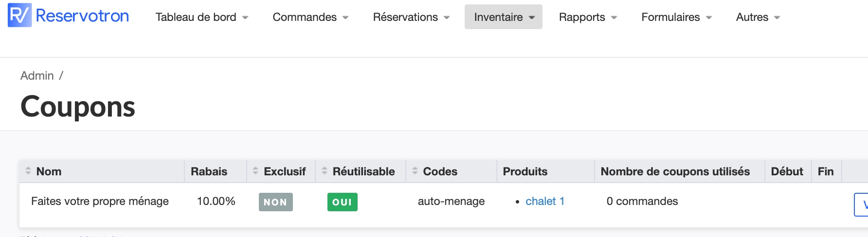Open the Inventaire menu
Viewport: 868px width, 237px height.
pos(504,17)
